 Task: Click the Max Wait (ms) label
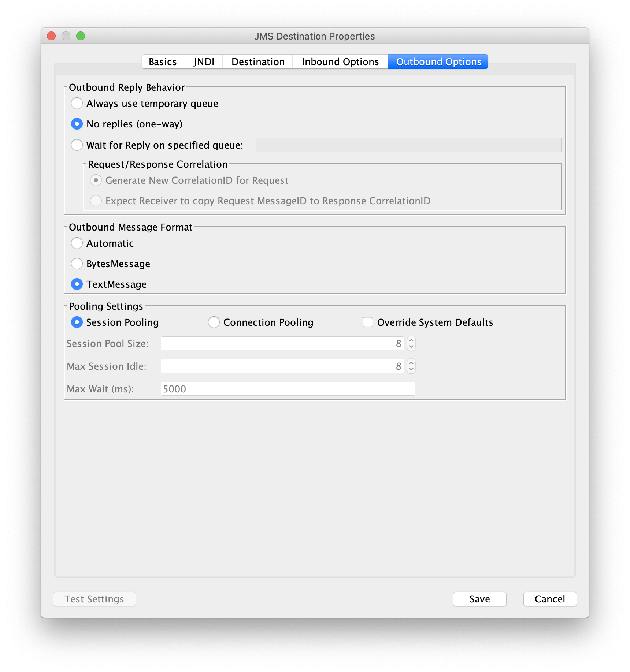(100, 389)
